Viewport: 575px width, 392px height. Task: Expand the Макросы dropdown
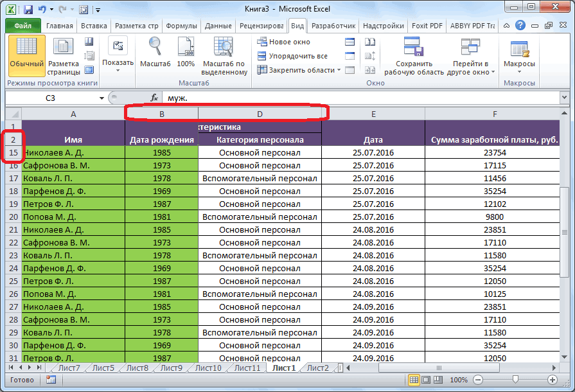[519, 71]
